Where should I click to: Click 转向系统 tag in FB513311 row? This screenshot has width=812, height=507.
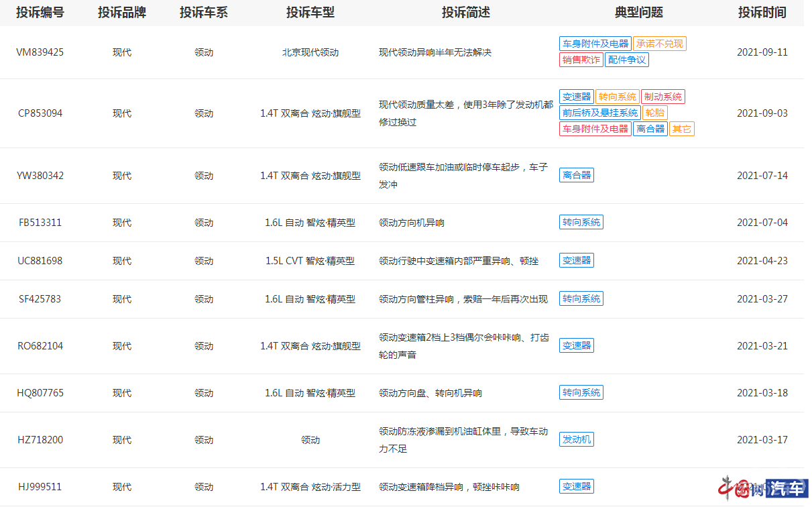581,222
